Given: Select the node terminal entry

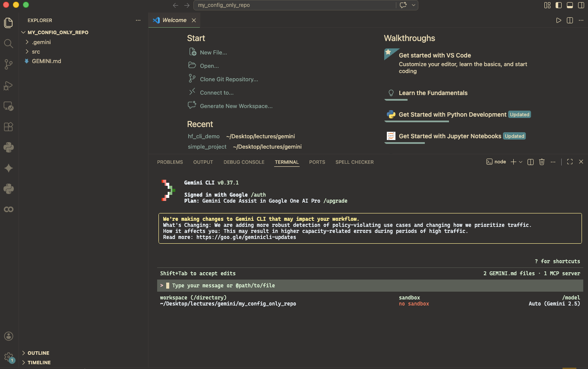Looking at the screenshot, I should [496, 162].
